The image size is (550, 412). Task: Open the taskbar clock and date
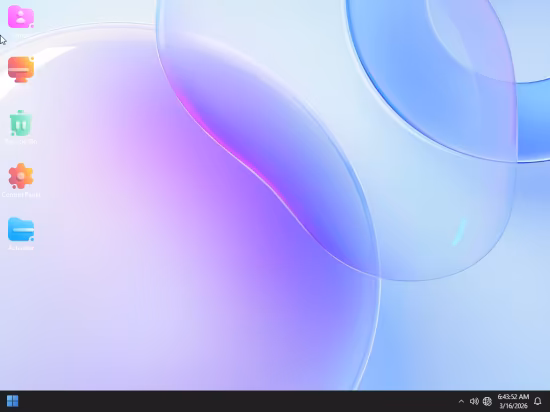513,401
